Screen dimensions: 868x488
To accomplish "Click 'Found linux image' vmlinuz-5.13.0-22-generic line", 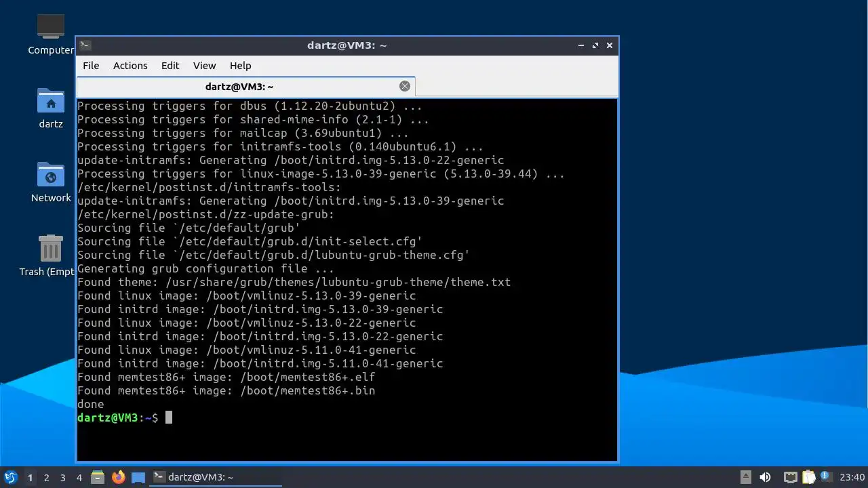I will tap(246, 323).
